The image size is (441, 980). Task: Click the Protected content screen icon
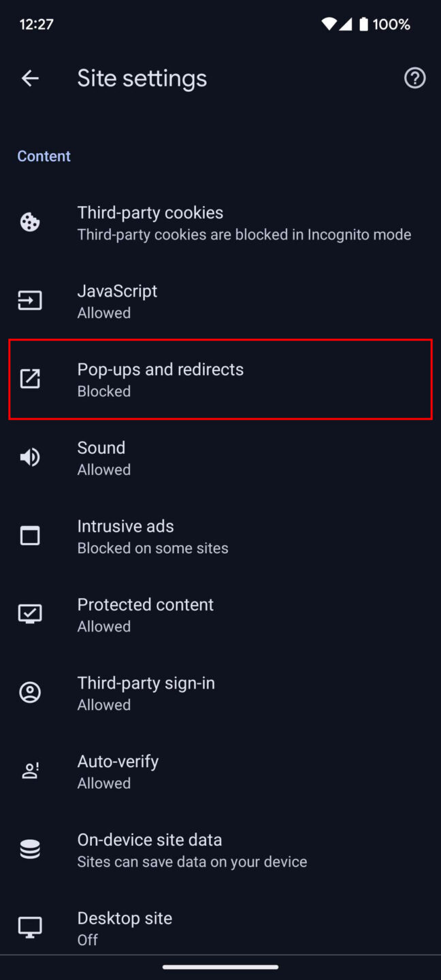click(30, 614)
